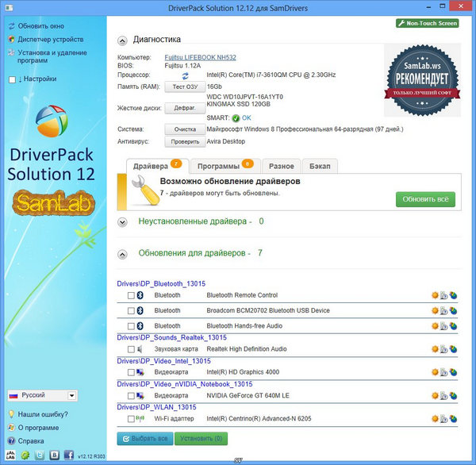Image resolution: width=476 pixels, height=465 pixels.
Task: Click the SamLab wooden logo
Action: pos(53,202)
